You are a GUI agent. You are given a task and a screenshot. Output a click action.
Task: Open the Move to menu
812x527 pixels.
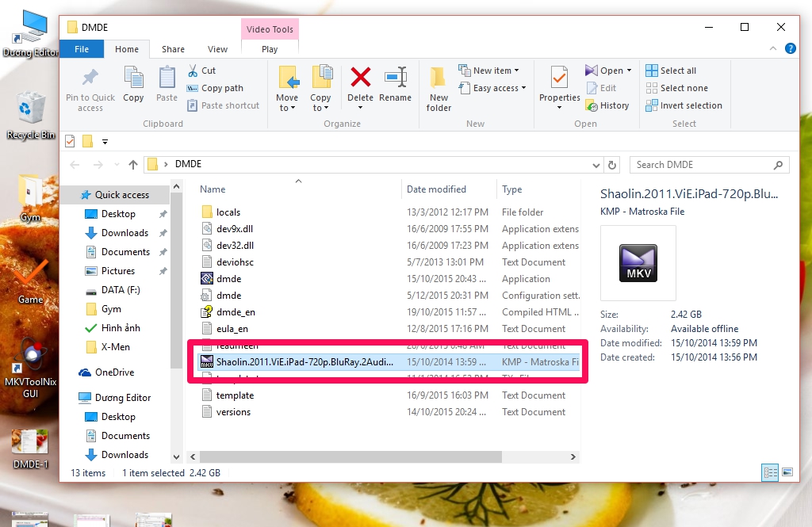[x=287, y=89]
